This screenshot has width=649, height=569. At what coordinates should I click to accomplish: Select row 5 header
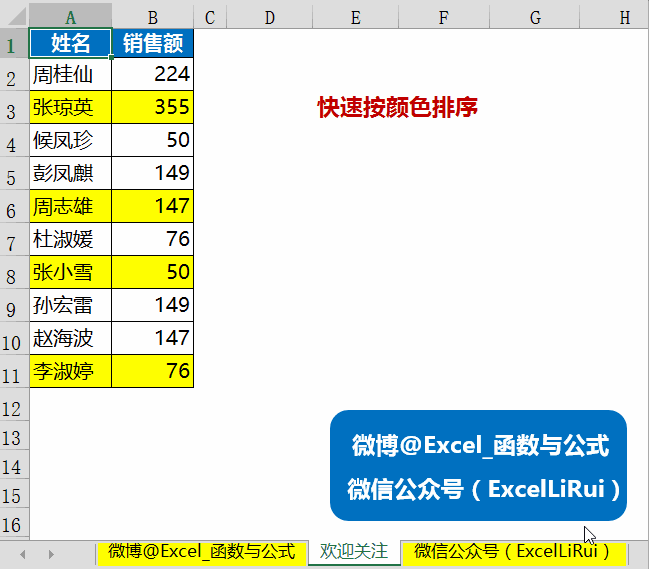coord(14,173)
